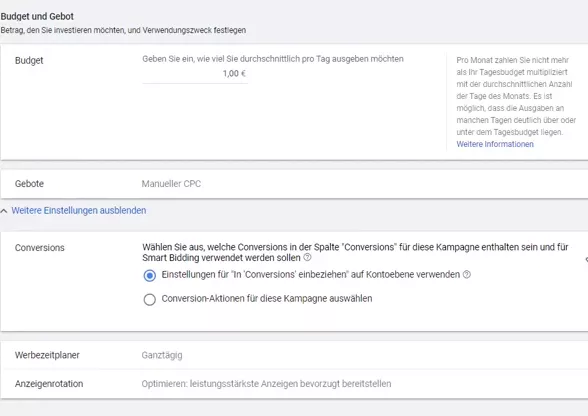Expand the Werbezeitplaner row
588x416 pixels.
(294, 355)
